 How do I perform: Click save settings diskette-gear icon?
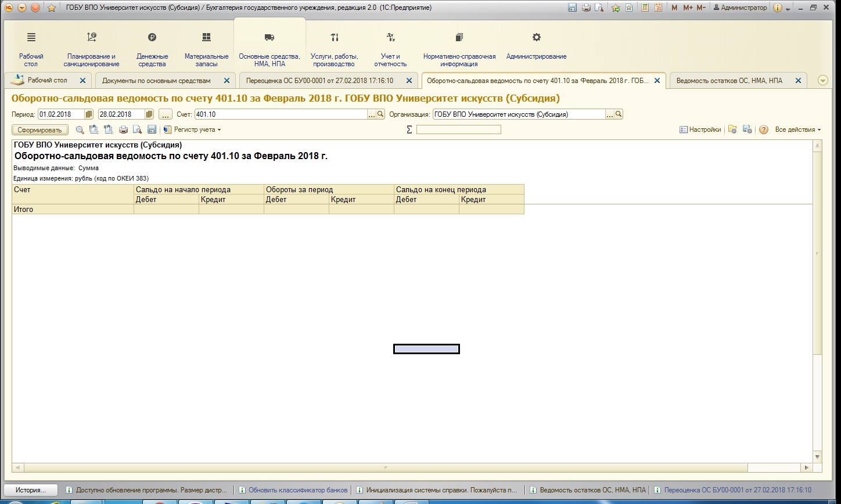(747, 130)
